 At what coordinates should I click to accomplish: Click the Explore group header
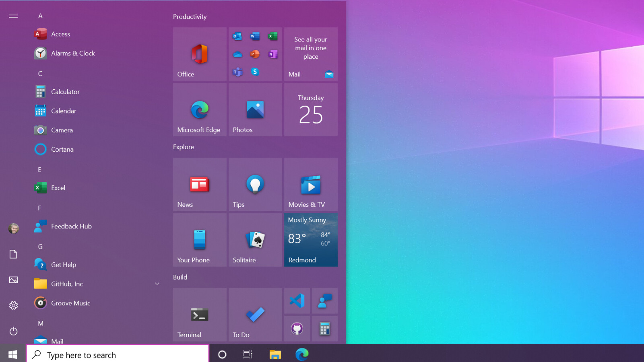pos(184,147)
